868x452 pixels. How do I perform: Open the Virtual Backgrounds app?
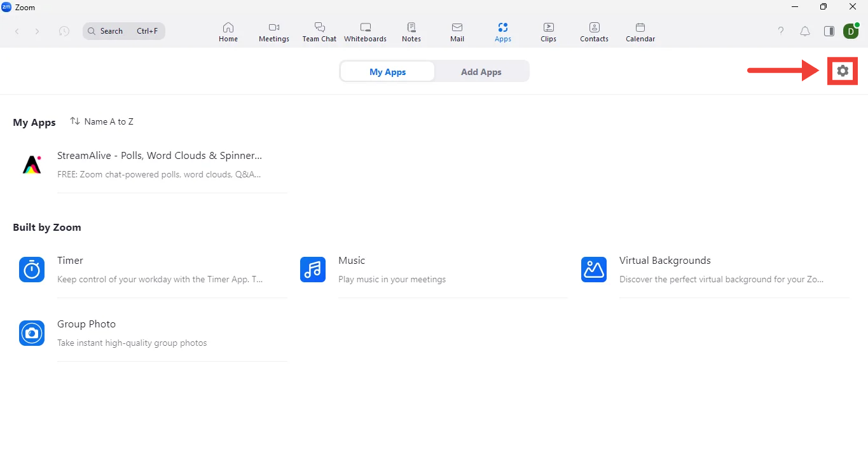(x=665, y=269)
